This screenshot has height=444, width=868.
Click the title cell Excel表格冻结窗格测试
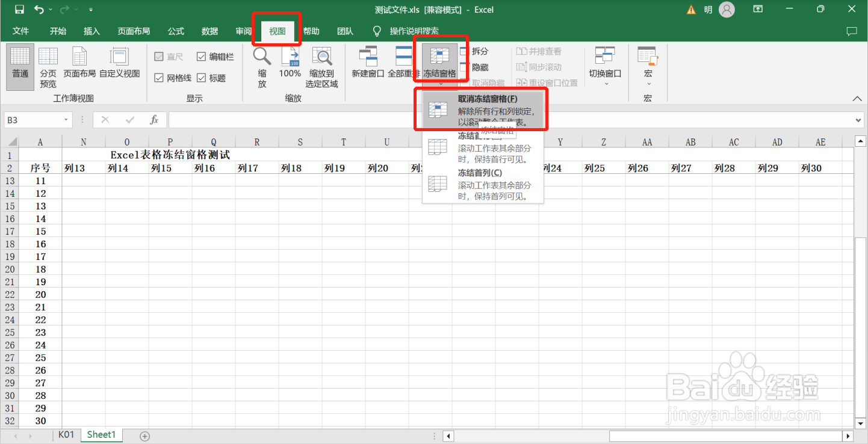(170, 155)
